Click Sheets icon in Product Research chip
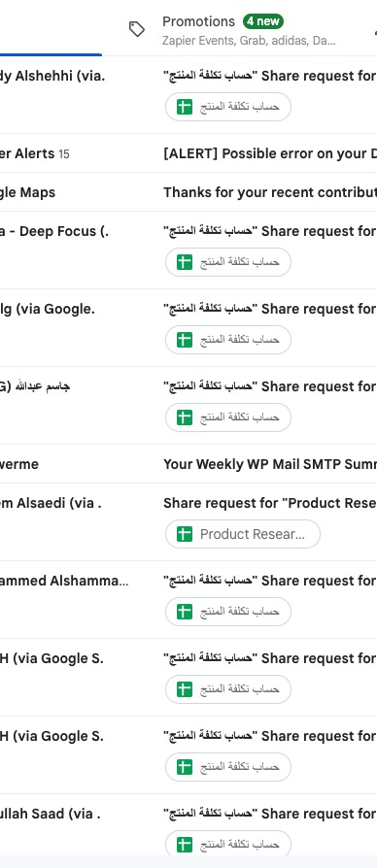Viewport: 377px width, 868px height. 185,534
